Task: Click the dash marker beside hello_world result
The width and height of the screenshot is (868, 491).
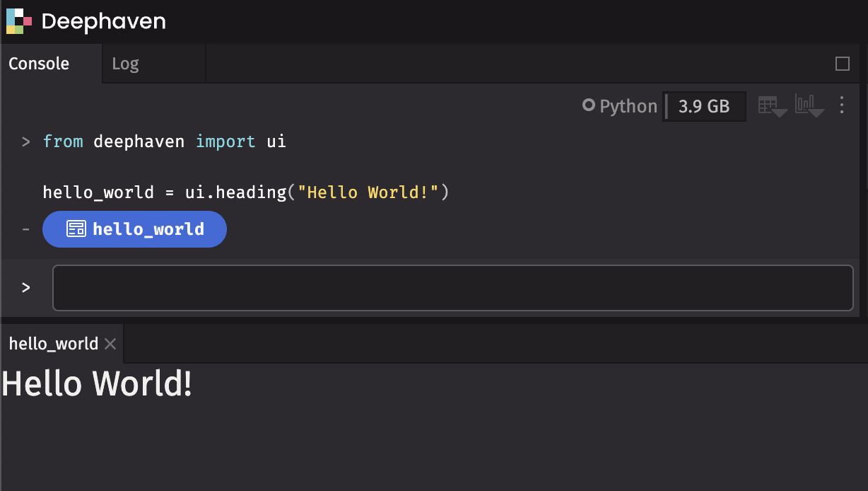Action: tap(26, 229)
